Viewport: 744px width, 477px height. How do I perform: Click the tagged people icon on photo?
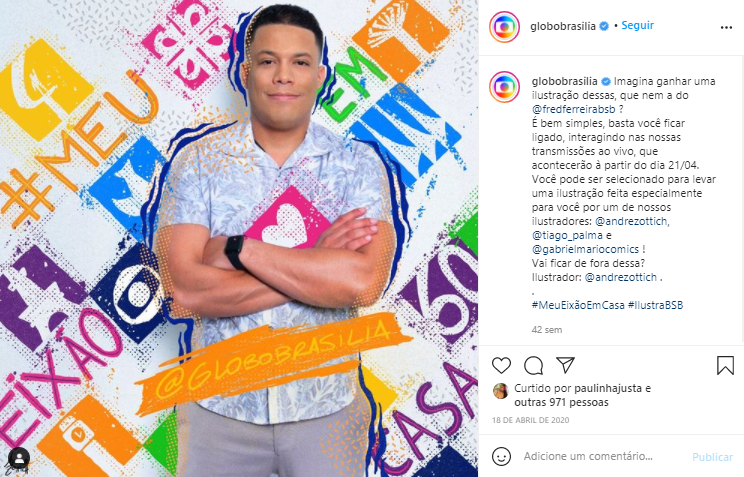(x=19, y=458)
